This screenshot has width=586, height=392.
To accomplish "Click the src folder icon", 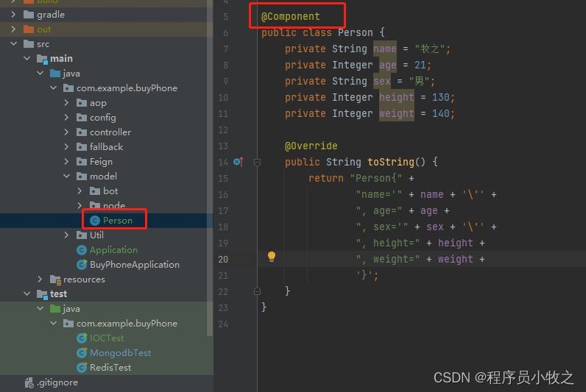I will [x=29, y=44].
